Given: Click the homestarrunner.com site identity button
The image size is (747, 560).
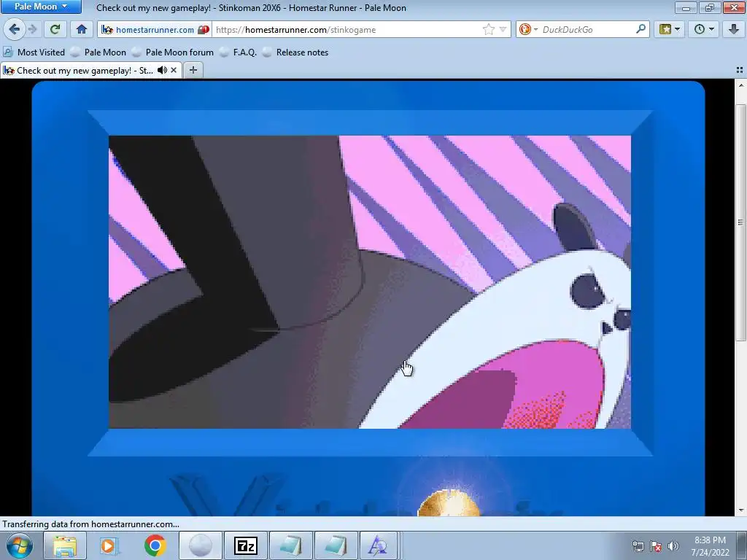Looking at the screenshot, I should tap(155, 29).
